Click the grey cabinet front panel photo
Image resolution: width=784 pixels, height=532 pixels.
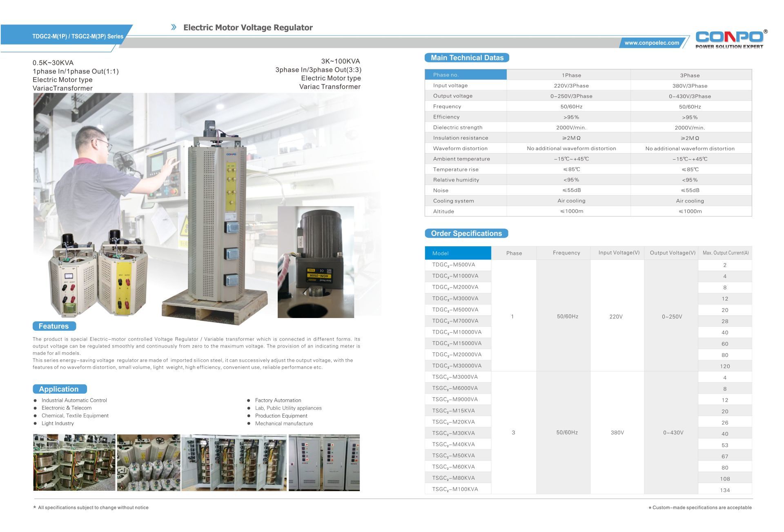tap(324, 463)
